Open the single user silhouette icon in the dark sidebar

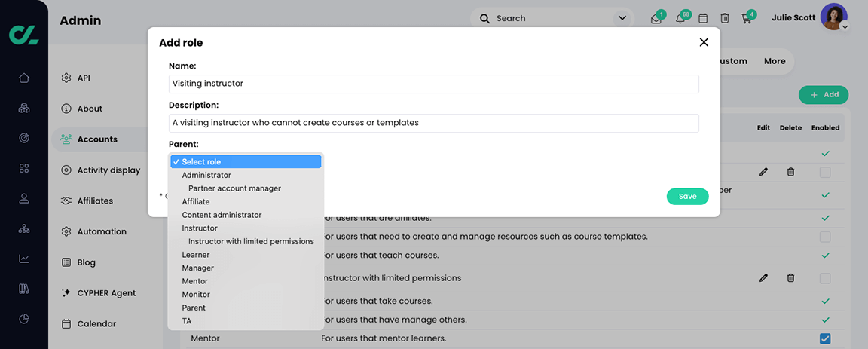24,198
